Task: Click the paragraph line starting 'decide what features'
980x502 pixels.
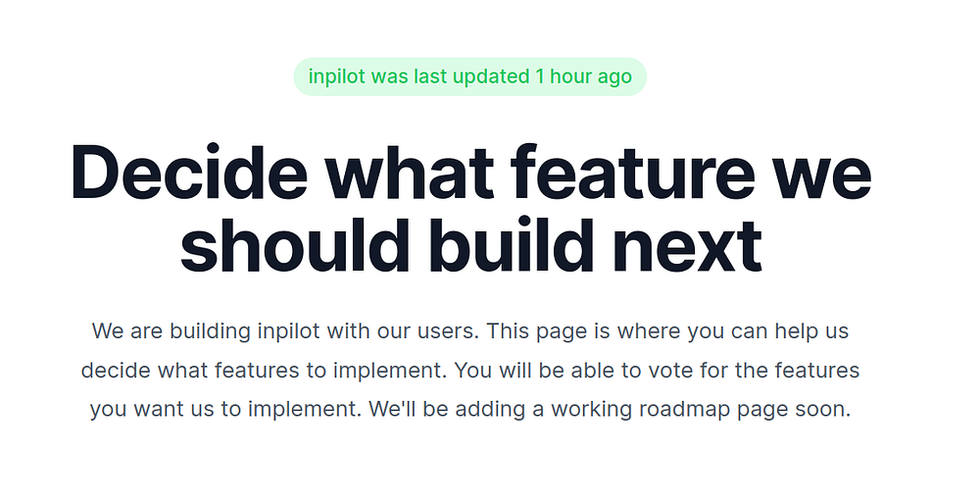Action: coord(470,370)
